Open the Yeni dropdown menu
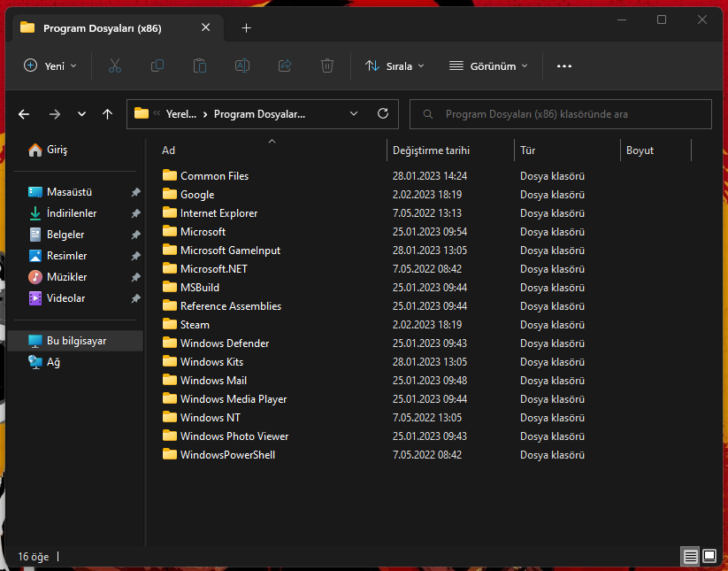728x571 pixels. coord(50,66)
